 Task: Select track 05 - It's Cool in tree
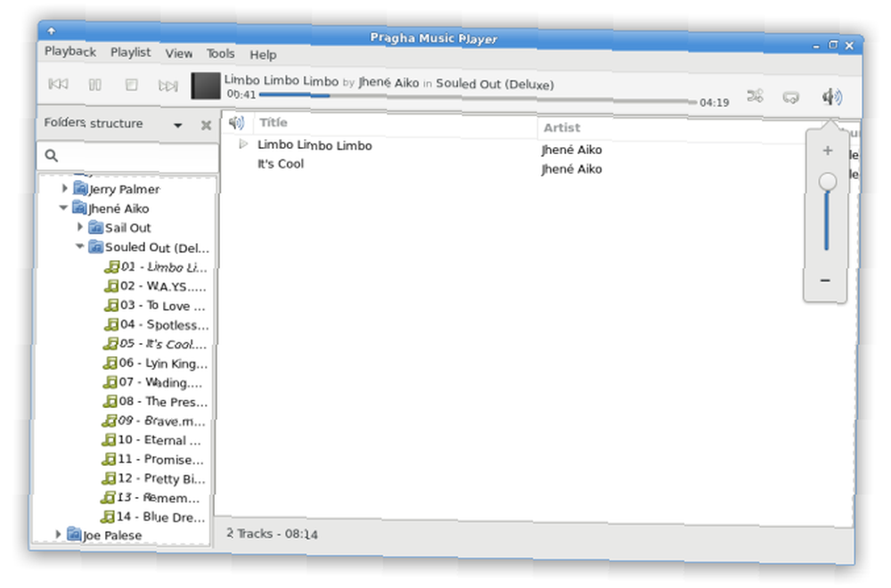tap(155, 344)
